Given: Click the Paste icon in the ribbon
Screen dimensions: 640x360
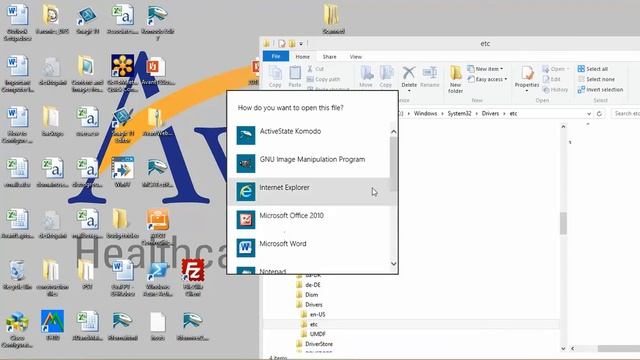Looking at the screenshot, I should (x=295, y=77).
